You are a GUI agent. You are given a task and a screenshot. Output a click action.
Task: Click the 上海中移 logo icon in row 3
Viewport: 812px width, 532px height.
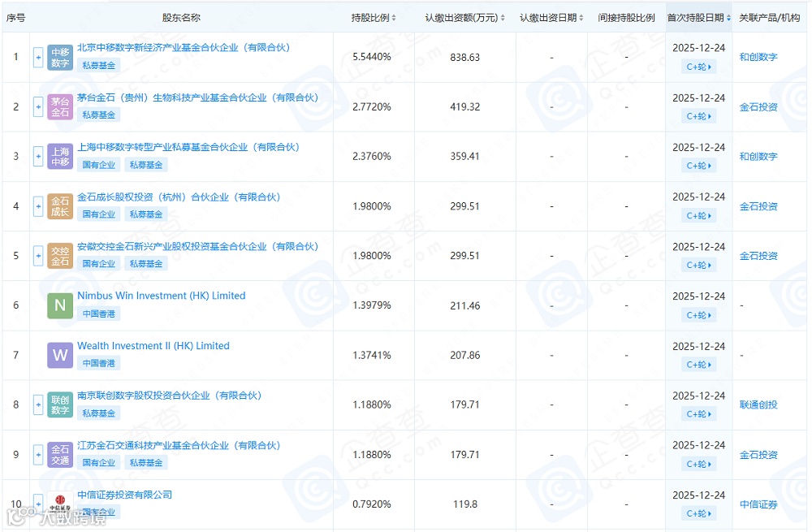click(x=60, y=157)
